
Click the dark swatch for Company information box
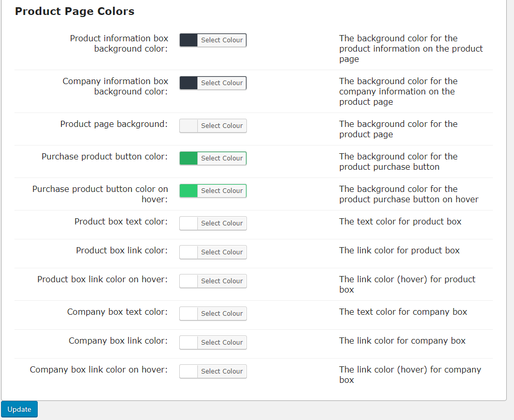tap(189, 83)
